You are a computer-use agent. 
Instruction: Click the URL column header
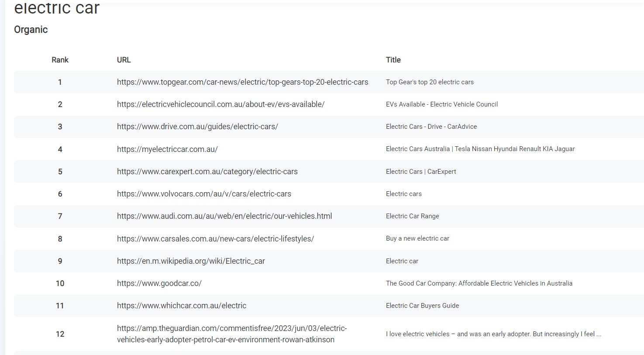[124, 60]
